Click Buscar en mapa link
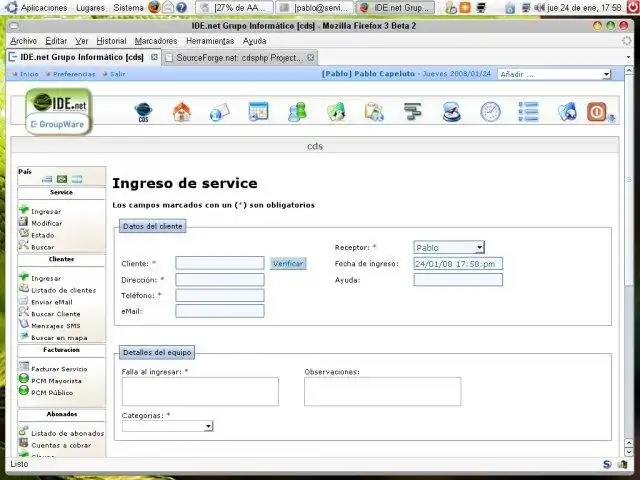 click(x=59, y=338)
